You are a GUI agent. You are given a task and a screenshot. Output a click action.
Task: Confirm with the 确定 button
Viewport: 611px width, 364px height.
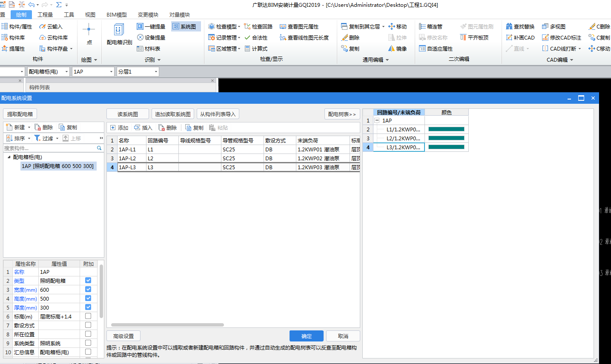pyautogui.click(x=307, y=336)
